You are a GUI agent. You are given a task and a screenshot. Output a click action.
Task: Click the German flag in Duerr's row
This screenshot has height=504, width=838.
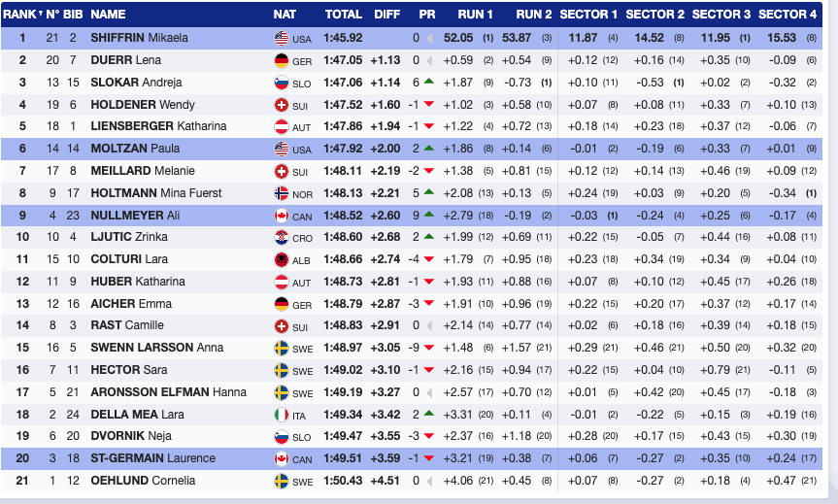[x=282, y=60]
